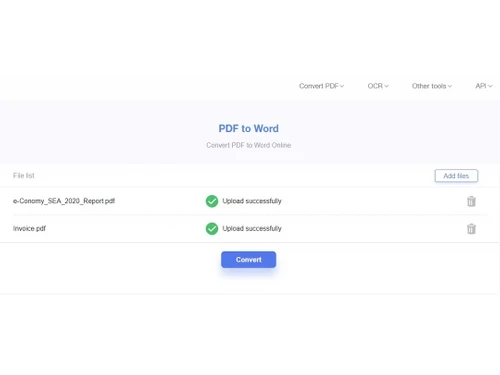The width and height of the screenshot is (500, 375).
Task: Open the Convert PDF dropdown menu
Action: click(x=321, y=86)
